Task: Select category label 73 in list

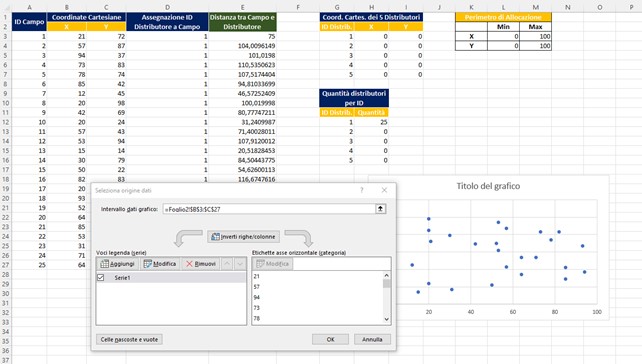Action: (x=256, y=308)
